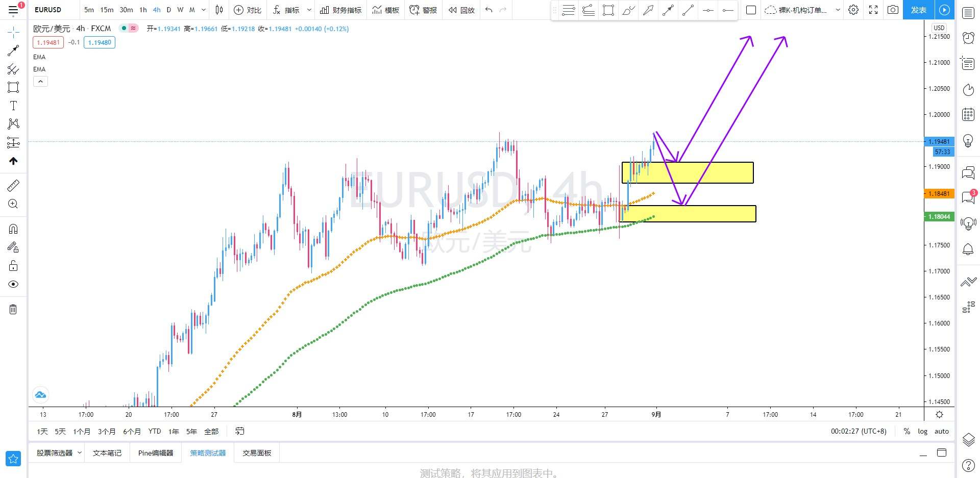Screen dimensions: 980x478
Task: Open the indicator Templates menu
Action: (x=386, y=10)
